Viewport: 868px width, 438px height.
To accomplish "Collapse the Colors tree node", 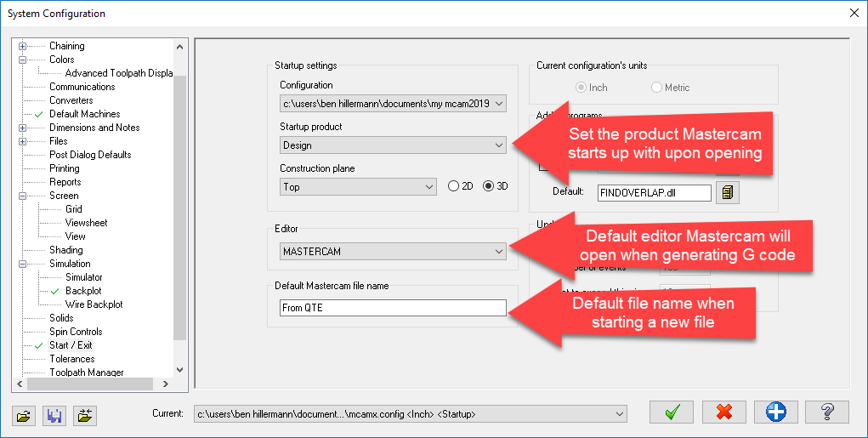I will pos(23,60).
